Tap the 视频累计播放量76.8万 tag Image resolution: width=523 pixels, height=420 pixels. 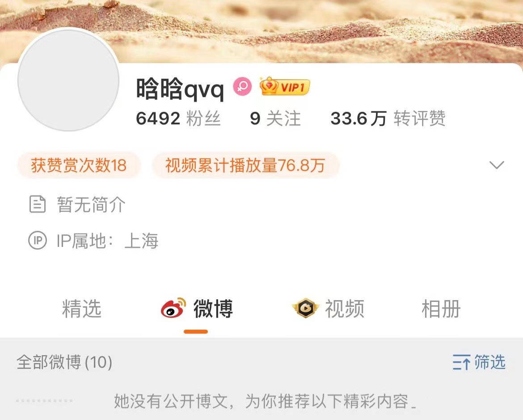tap(245, 165)
